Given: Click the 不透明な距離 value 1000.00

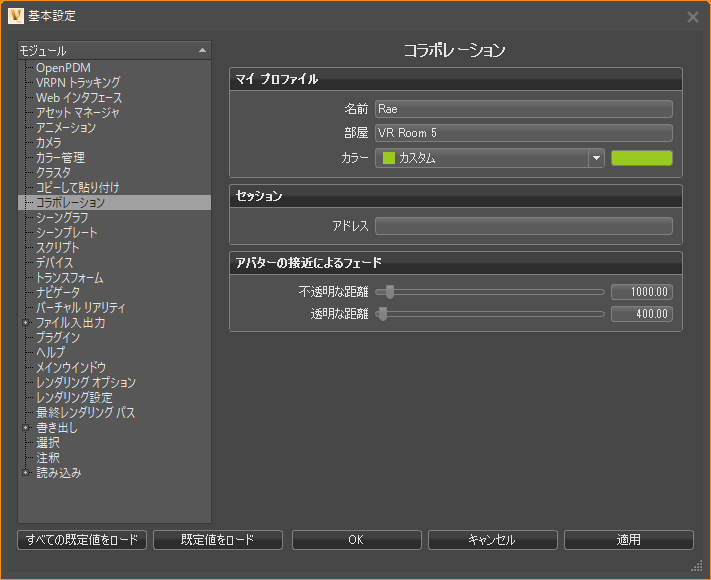Looking at the screenshot, I should (x=642, y=292).
